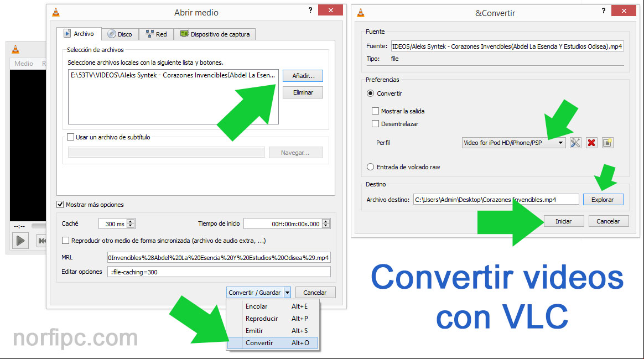Open help in Abrir medio dialog
The image size is (644, 359).
tap(310, 11)
